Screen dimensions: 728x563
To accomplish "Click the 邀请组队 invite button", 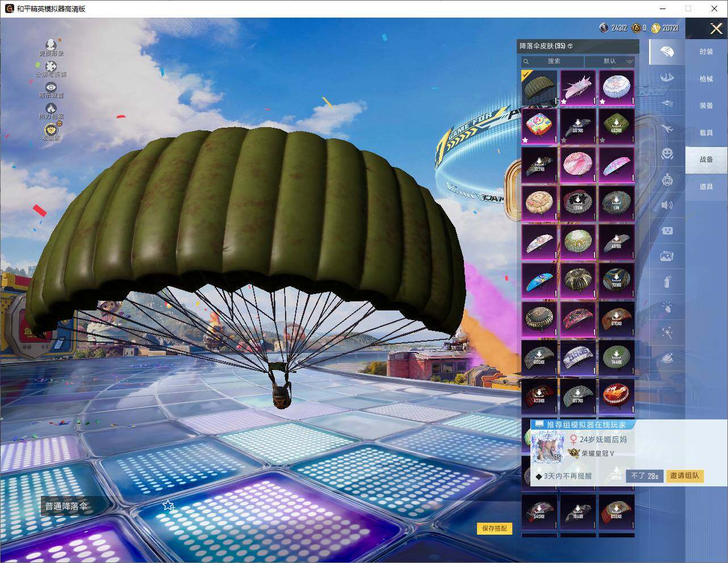I will coord(685,476).
